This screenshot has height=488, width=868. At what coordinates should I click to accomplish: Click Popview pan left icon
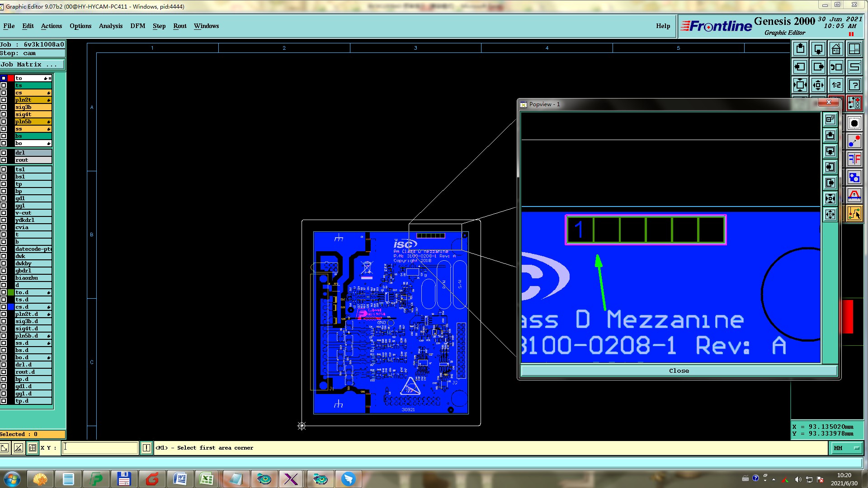coord(830,167)
